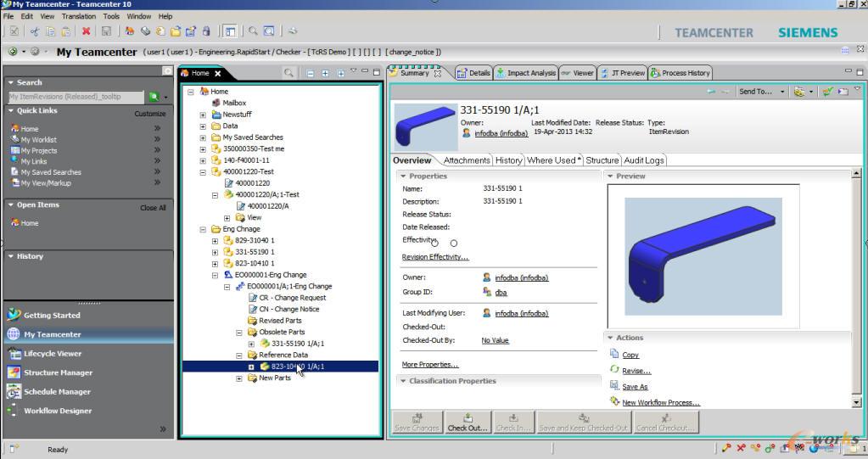Click the dba Group ID link
The height and width of the screenshot is (459, 868).
pos(501,293)
